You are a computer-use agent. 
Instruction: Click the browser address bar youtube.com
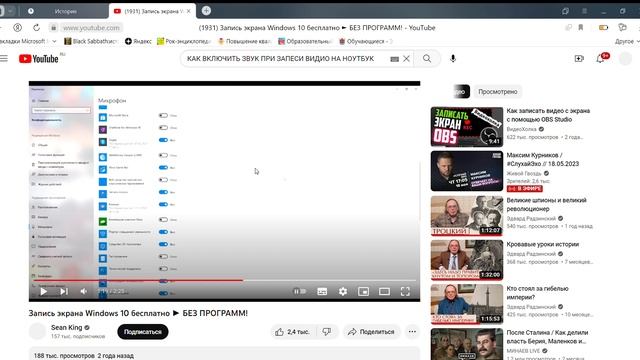91,28
